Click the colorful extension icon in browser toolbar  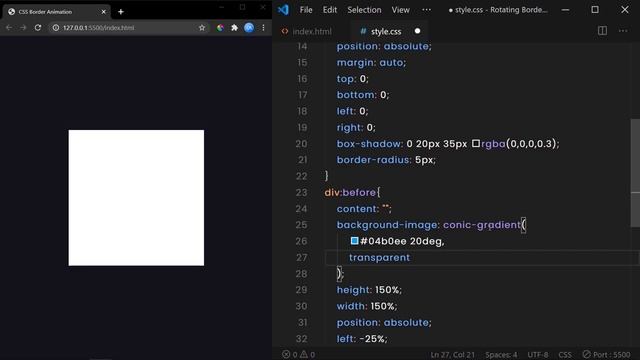click(220, 28)
